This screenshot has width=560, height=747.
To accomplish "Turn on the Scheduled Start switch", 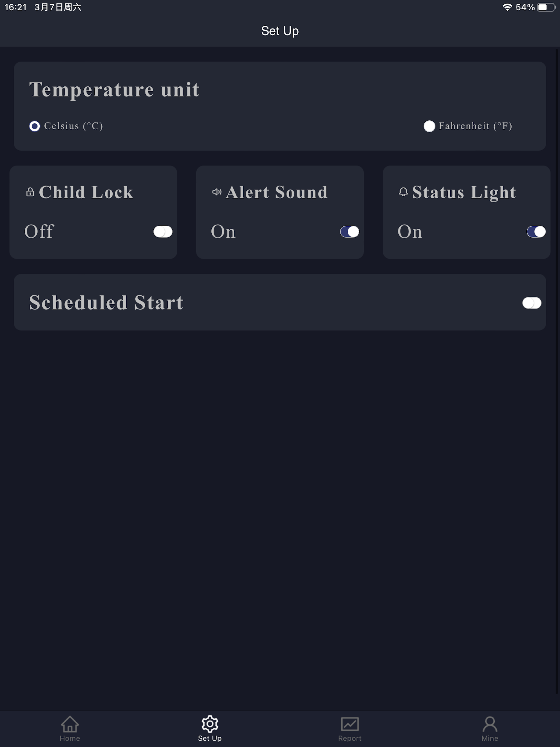I will point(532,303).
